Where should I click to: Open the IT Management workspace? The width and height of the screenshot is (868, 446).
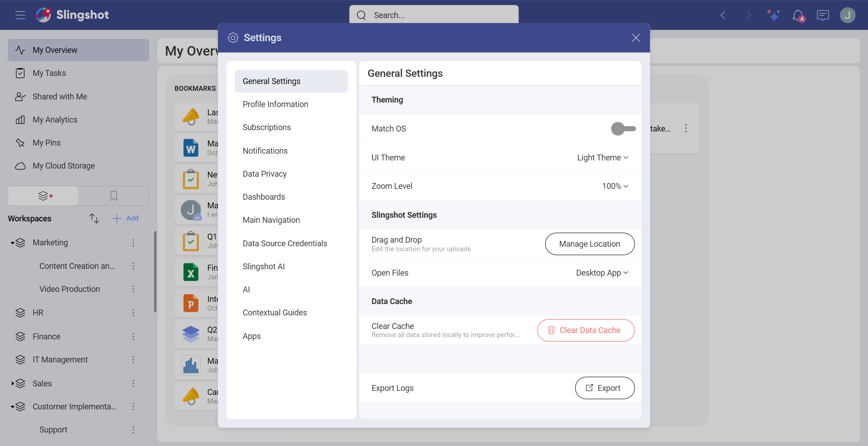point(60,360)
